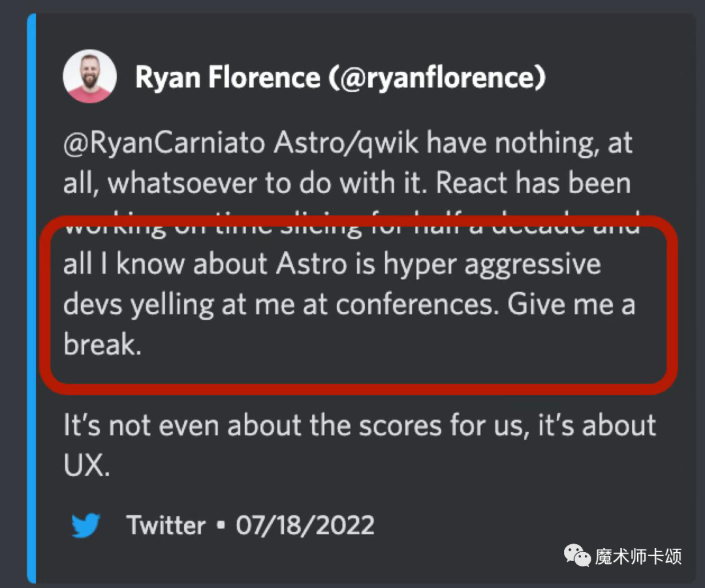The height and width of the screenshot is (588, 705).
Task: Click the "Twitter" footer label
Action: 166,525
